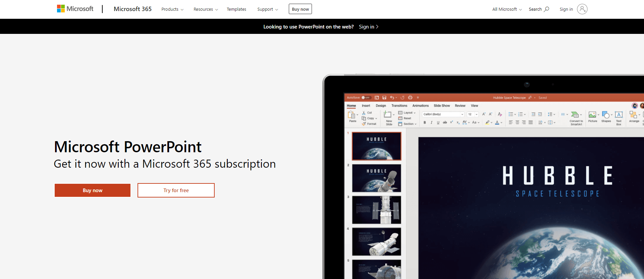Expand the Section dropdown
Viewport: 644px width, 279px height.
point(407,124)
